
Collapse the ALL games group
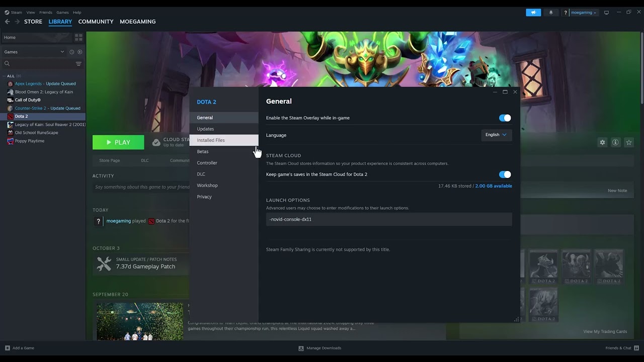pyautogui.click(x=5, y=76)
